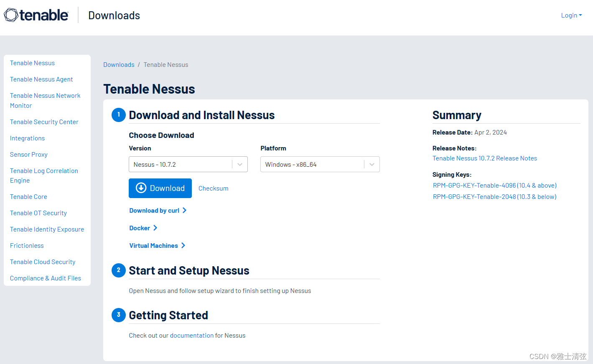Select Tenable Nessus Network Monitor sidebar item
The height and width of the screenshot is (364, 593).
(x=45, y=101)
